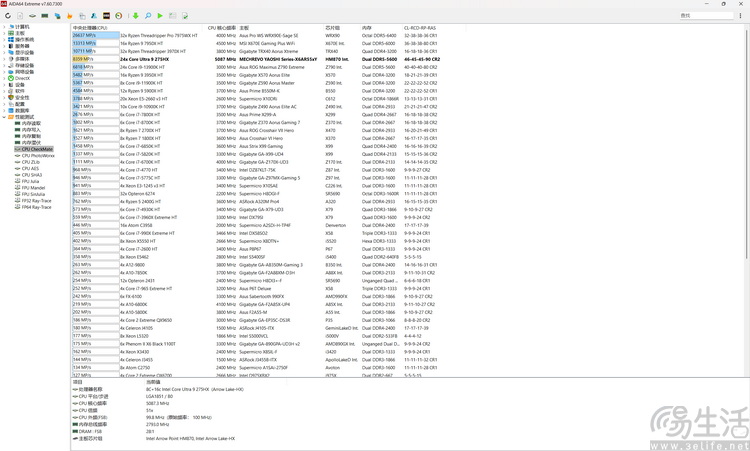Viewport: 750px width, 451px height.
Task: Collapse the 性能测试 benchmark node chevron
Action: coord(4,117)
